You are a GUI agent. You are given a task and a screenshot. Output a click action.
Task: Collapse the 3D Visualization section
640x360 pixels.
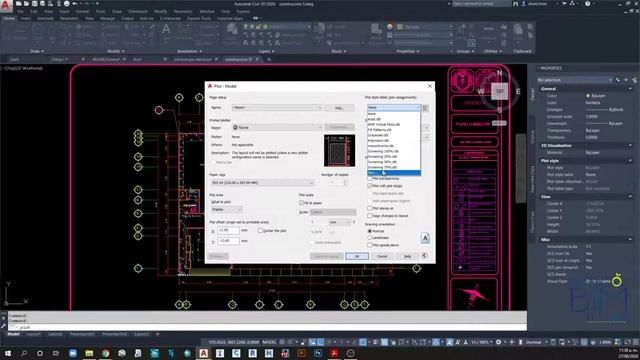(630, 145)
